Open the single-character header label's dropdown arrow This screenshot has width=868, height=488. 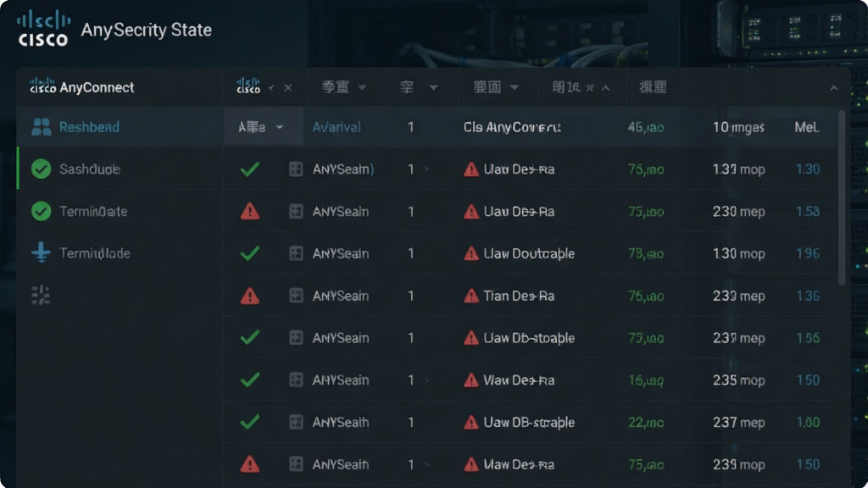point(433,87)
